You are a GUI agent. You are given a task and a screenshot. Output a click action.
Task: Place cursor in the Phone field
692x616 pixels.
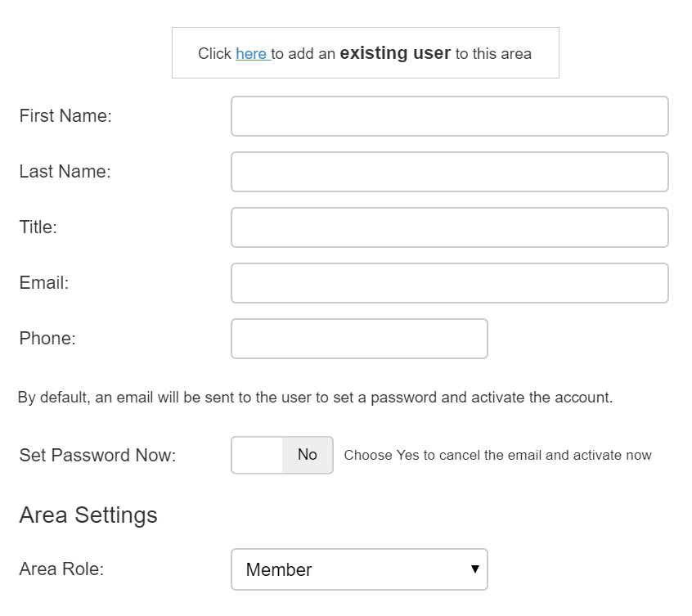[x=359, y=339]
